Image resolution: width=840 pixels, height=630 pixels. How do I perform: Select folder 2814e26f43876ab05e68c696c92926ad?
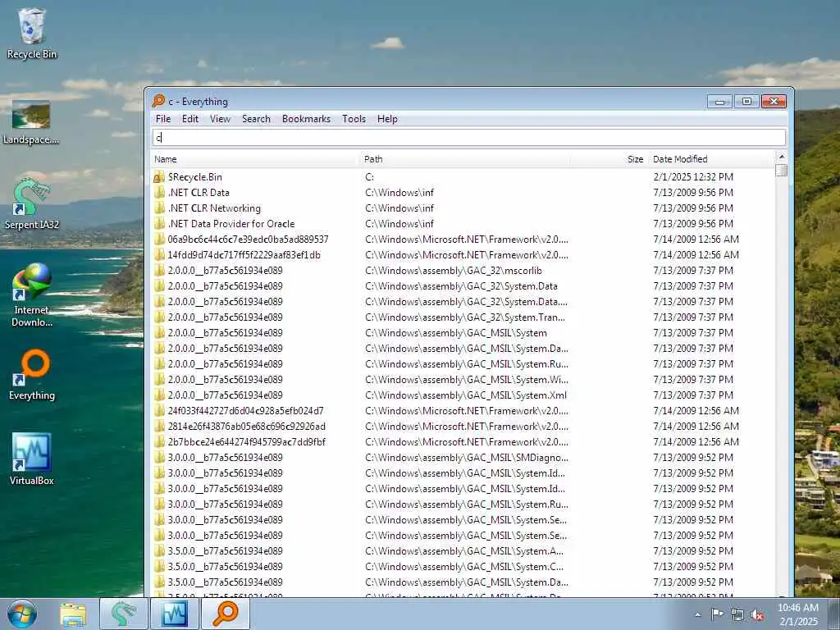click(x=246, y=426)
